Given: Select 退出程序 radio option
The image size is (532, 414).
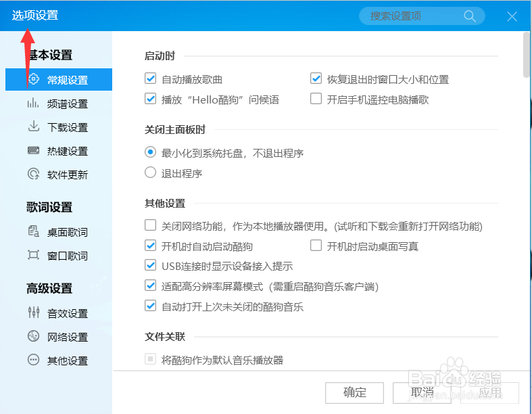Looking at the screenshot, I should pos(150,172).
